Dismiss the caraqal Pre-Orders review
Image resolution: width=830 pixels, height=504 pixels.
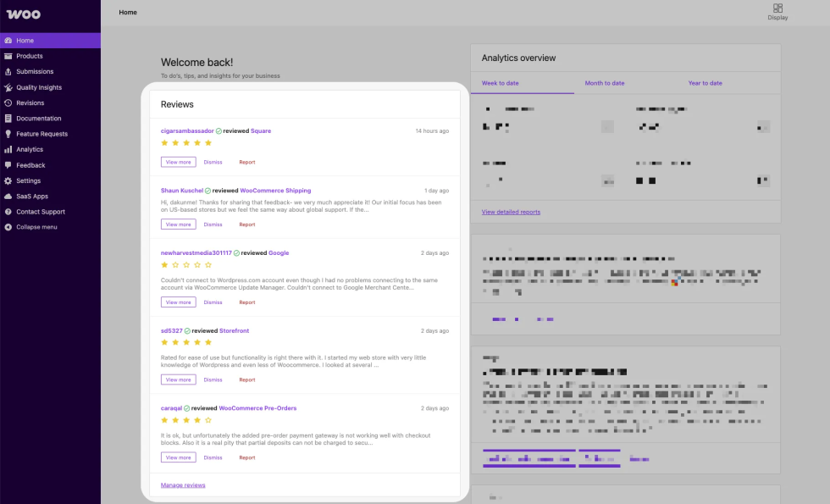pyautogui.click(x=213, y=457)
